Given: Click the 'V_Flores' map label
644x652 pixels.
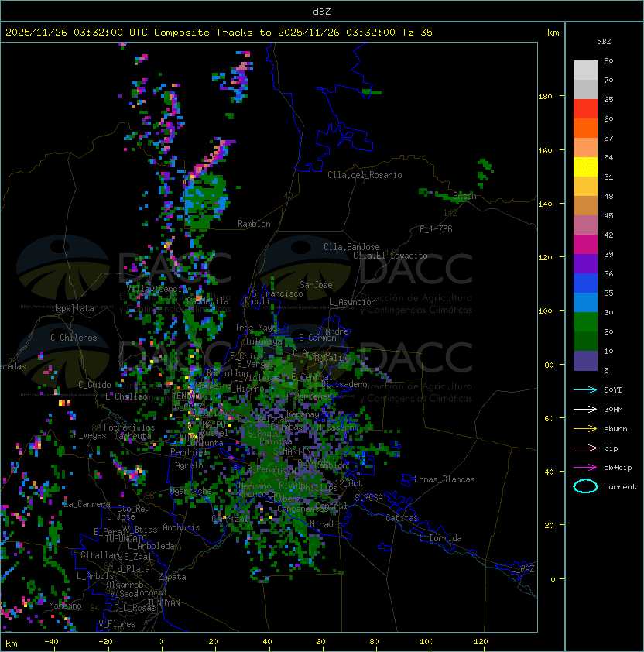Looking at the screenshot, I should click(x=117, y=624).
